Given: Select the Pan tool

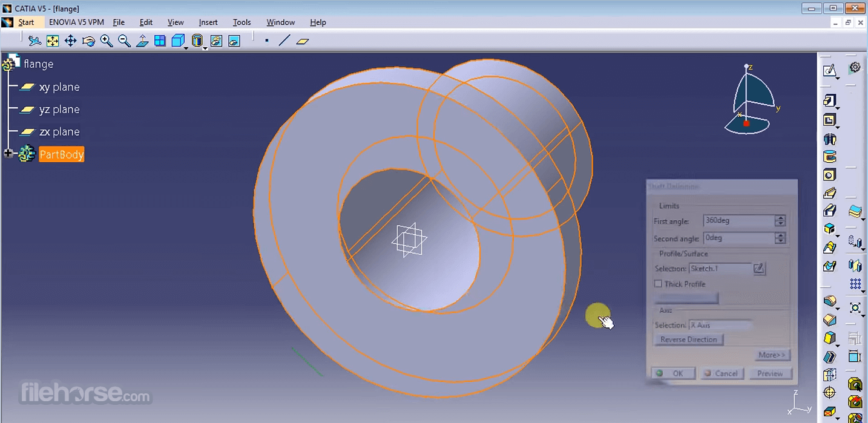Looking at the screenshot, I should click(70, 41).
